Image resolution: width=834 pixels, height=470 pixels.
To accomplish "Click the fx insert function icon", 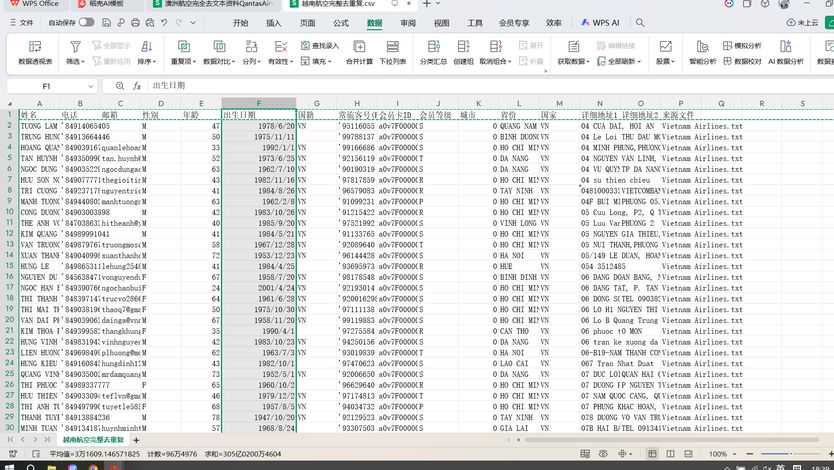I will 137,86.
